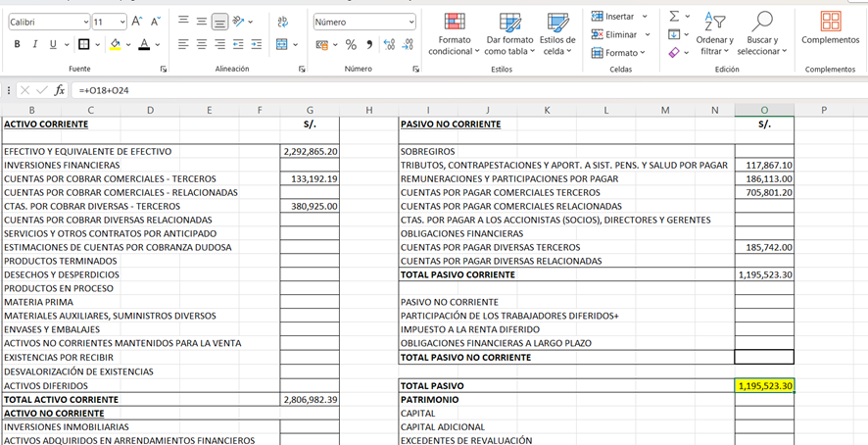Open Estilos de celda gallery
Viewport: 868px width, 445px height.
coord(557,33)
